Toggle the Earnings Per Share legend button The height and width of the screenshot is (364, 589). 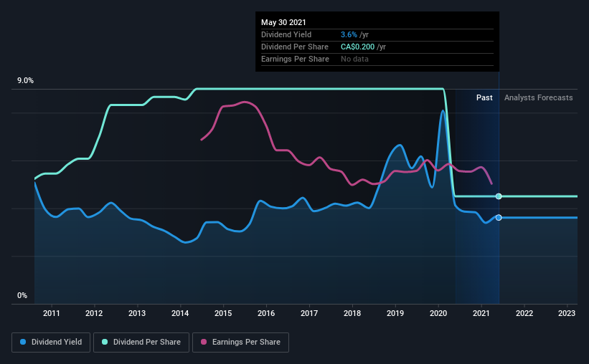pyautogui.click(x=240, y=343)
